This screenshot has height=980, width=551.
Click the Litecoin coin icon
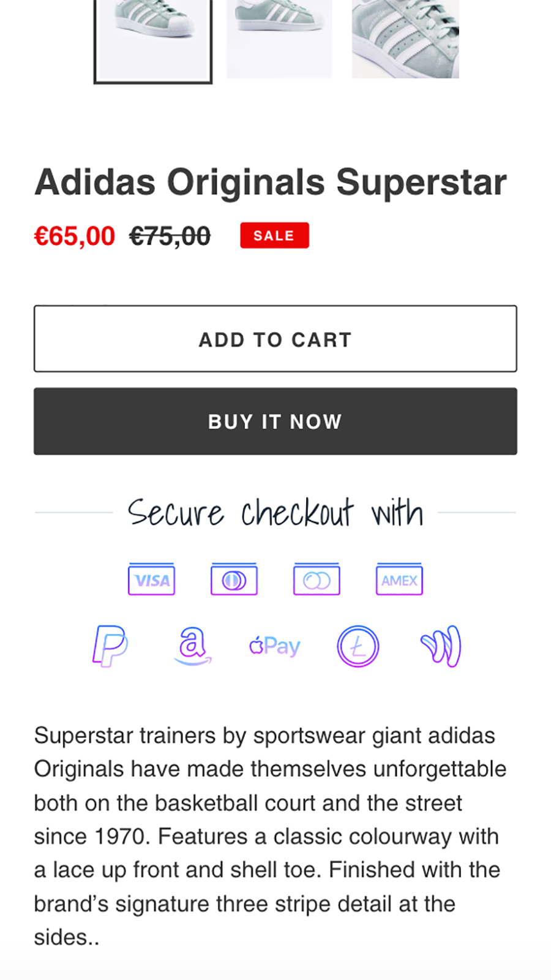pos(358,646)
